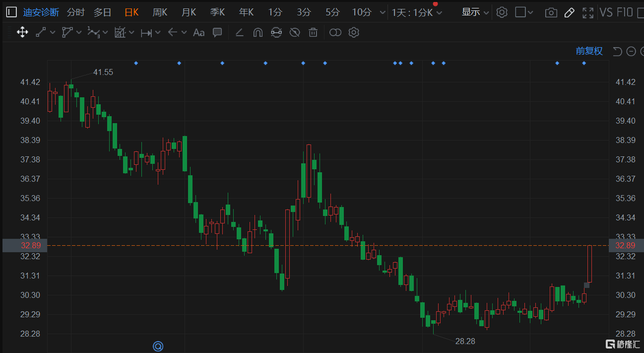Expand the layout square dropdown arrow

tap(531, 12)
